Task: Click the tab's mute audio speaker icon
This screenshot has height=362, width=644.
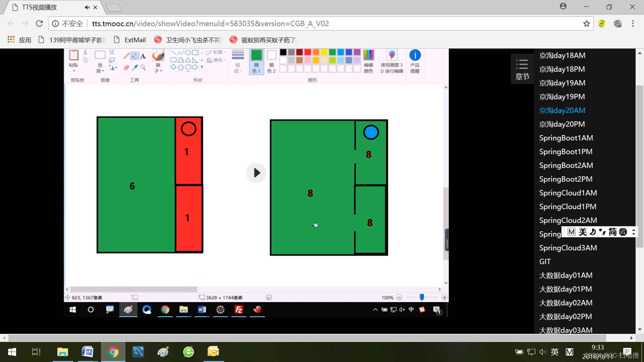Action: [x=87, y=7]
